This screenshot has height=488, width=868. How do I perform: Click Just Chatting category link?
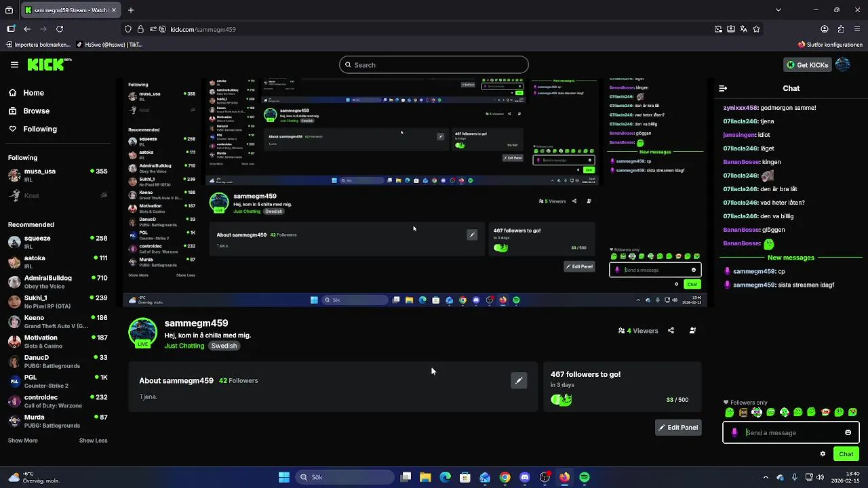click(184, 346)
